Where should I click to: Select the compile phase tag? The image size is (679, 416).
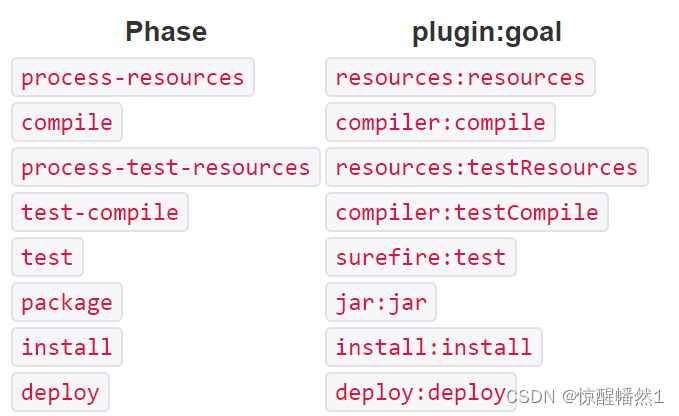point(67,122)
